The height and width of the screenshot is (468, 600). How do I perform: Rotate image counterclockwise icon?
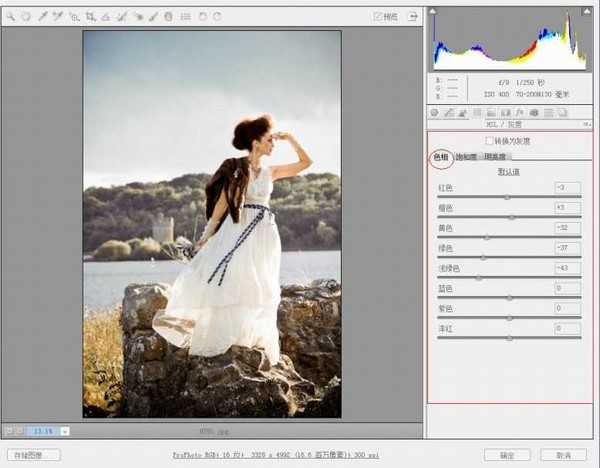coord(201,16)
